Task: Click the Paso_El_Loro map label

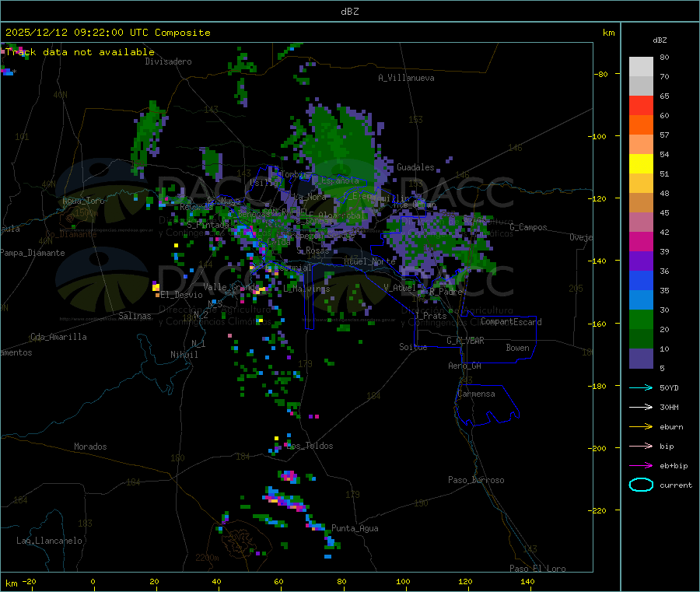Action: point(537,569)
